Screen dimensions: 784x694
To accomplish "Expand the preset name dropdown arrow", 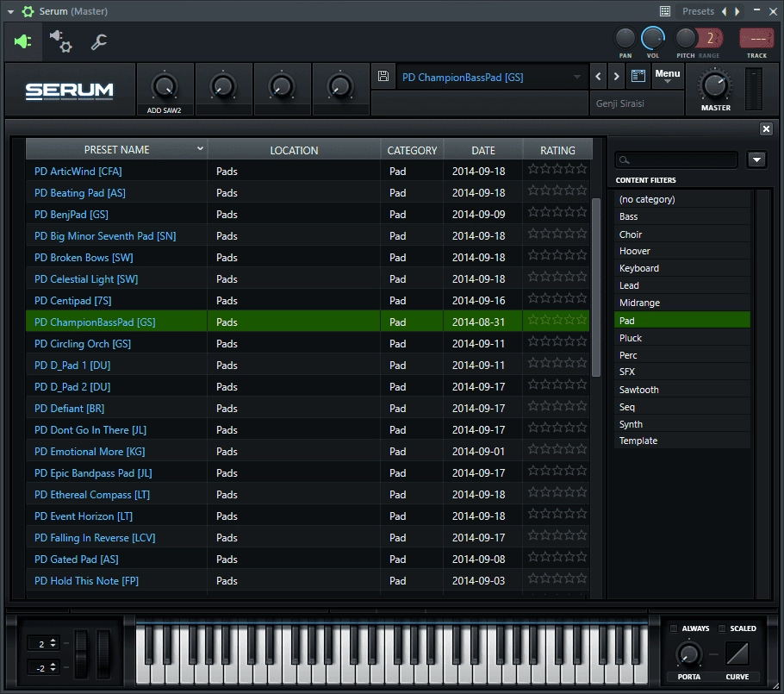I will 577,77.
